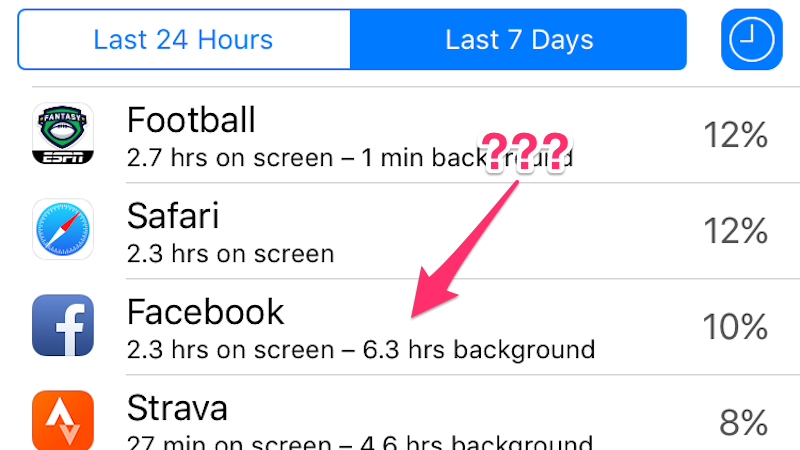Select the Facebook app name

click(x=205, y=312)
